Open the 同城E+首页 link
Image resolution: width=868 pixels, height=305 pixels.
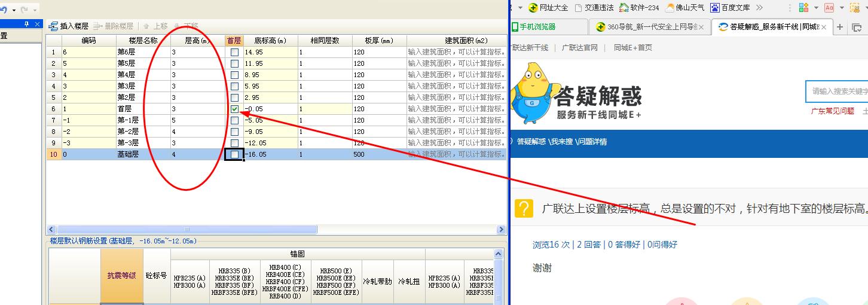(633, 48)
